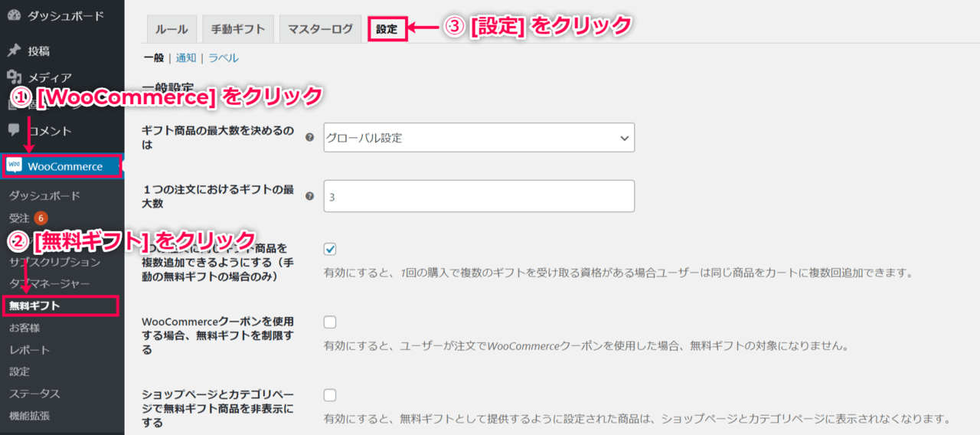Open the グローバル設定 dropdown
This screenshot has width=980, height=435.
coord(479,138)
